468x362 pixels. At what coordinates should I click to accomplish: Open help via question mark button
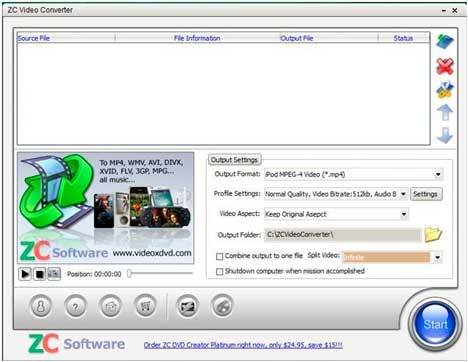tap(76, 306)
